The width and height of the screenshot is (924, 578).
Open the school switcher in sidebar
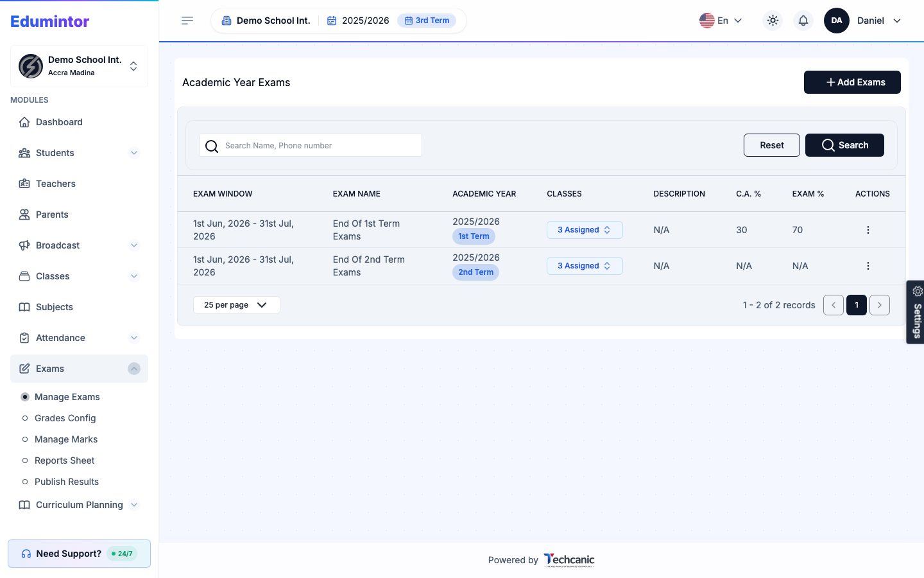coord(79,66)
